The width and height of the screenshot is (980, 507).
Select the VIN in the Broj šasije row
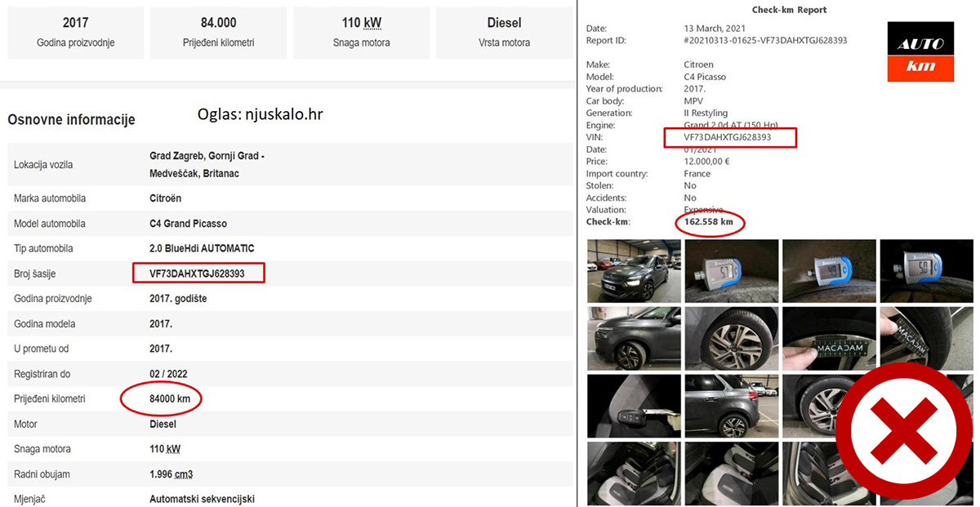coord(199,274)
